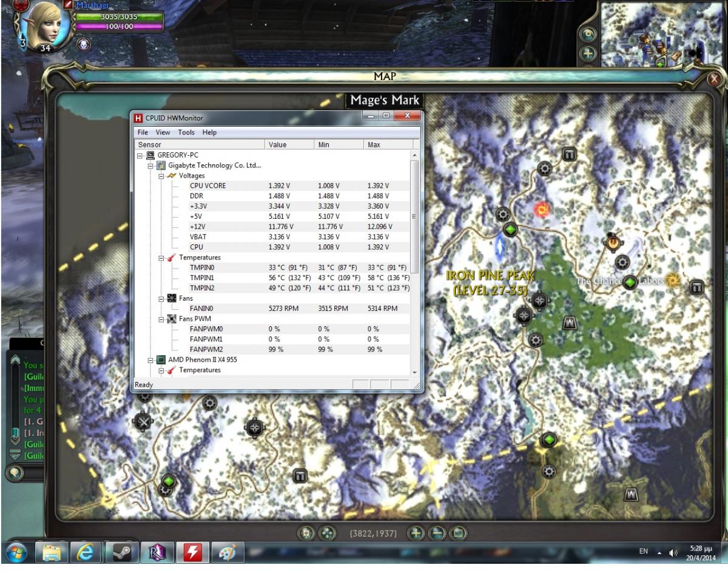The height and width of the screenshot is (582, 728).
Task: Click the Value column header
Action: click(x=290, y=145)
